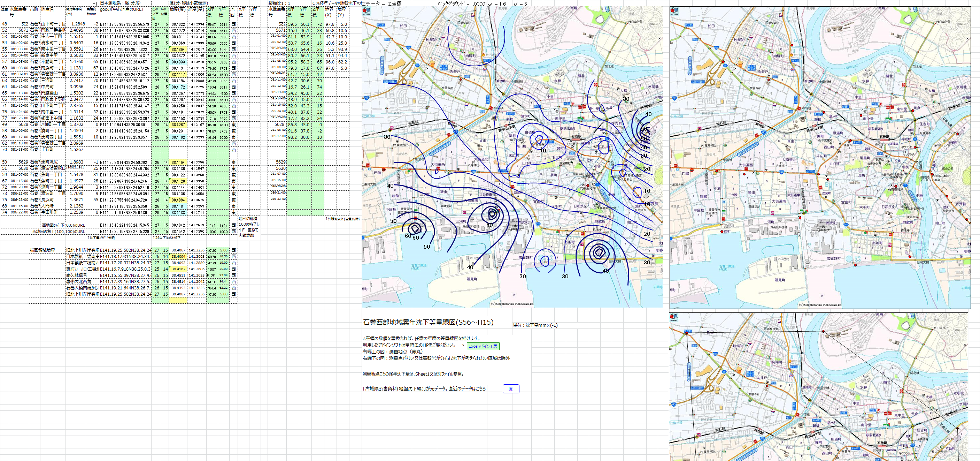The height and width of the screenshot is (461, 980).
Task: Select the place name cell 千石町
Action: [x=53, y=150]
